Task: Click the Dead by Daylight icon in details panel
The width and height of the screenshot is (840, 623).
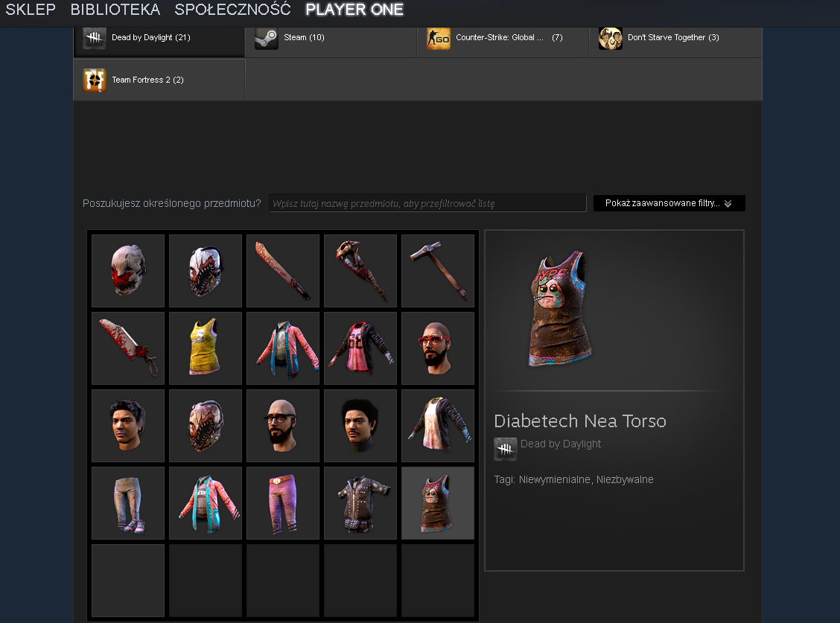Action: (505, 449)
